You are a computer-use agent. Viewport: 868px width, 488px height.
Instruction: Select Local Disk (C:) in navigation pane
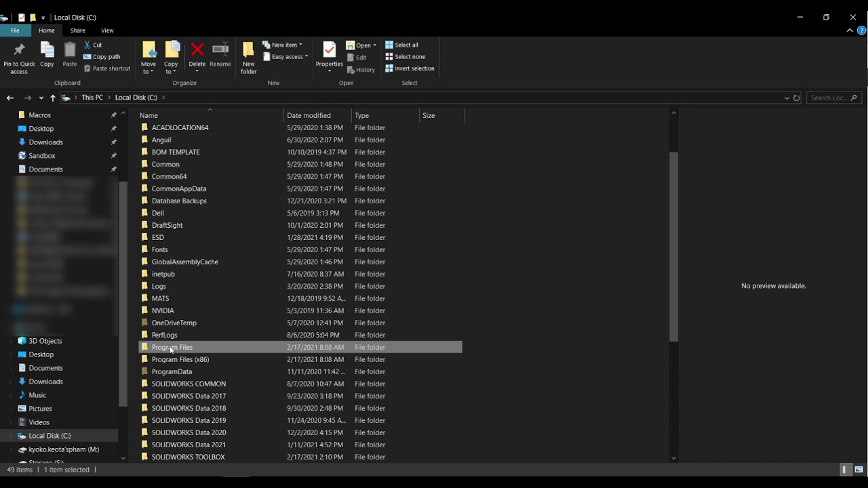pos(59,436)
